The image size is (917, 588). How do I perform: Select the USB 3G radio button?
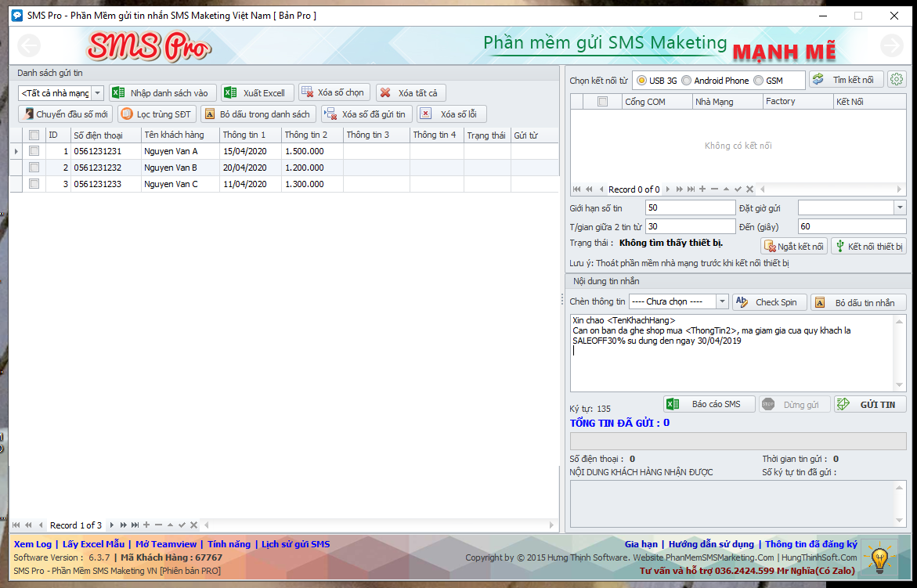click(642, 81)
